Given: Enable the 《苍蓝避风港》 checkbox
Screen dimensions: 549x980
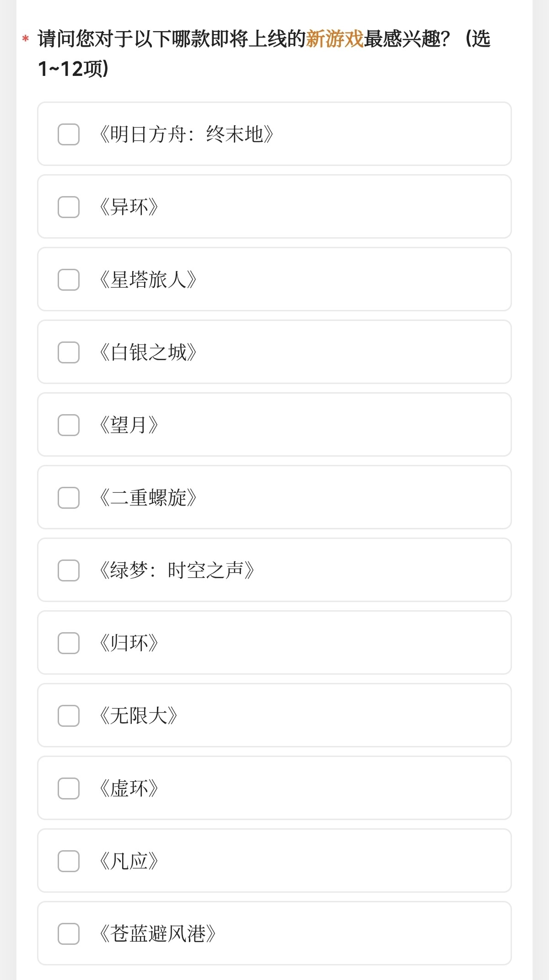Looking at the screenshot, I should pos(69,934).
